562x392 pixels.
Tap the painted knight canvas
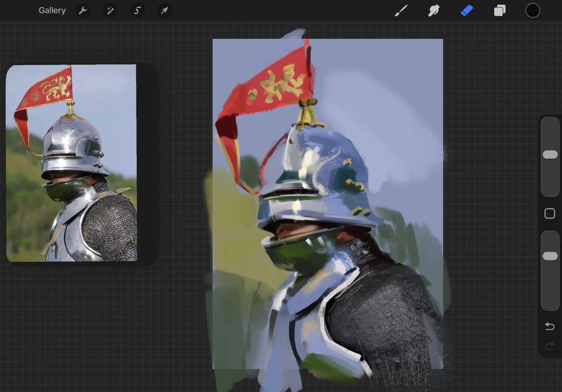tap(328, 204)
